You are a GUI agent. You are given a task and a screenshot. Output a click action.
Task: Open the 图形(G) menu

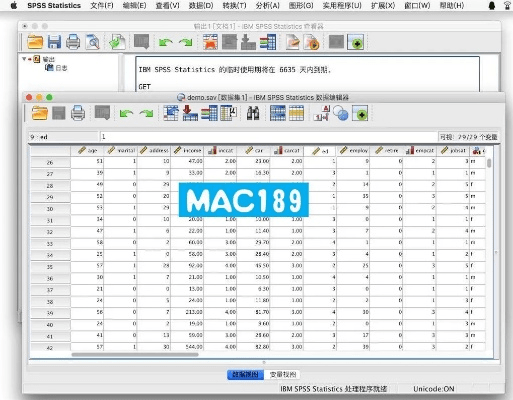(x=301, y=5)
